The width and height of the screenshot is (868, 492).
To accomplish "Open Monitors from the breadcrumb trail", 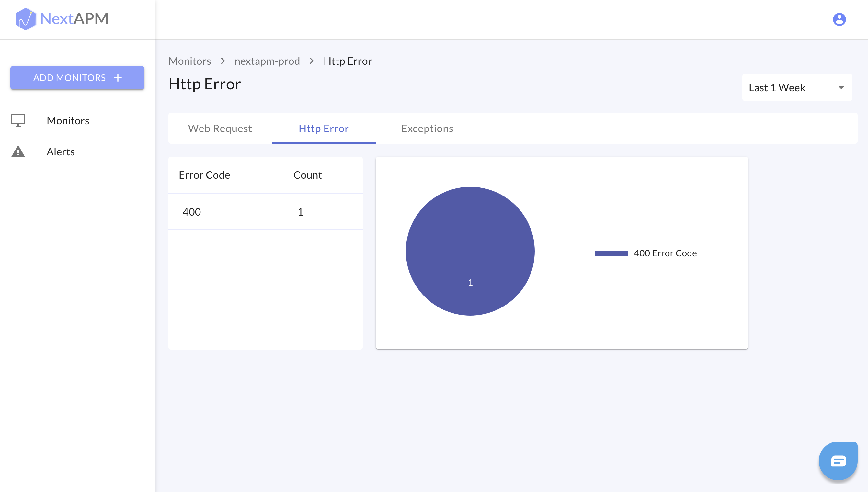I will point(189,61).
